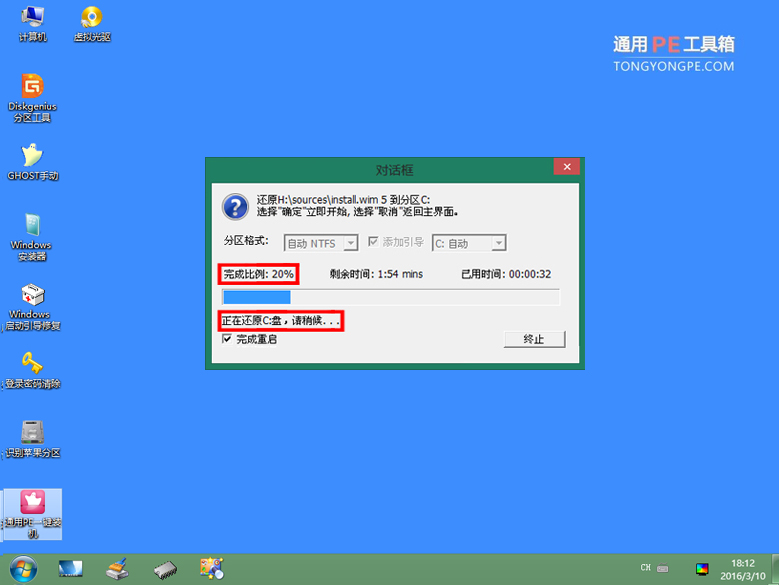Click the question mark dialog icon

click(x=235, y=207)
